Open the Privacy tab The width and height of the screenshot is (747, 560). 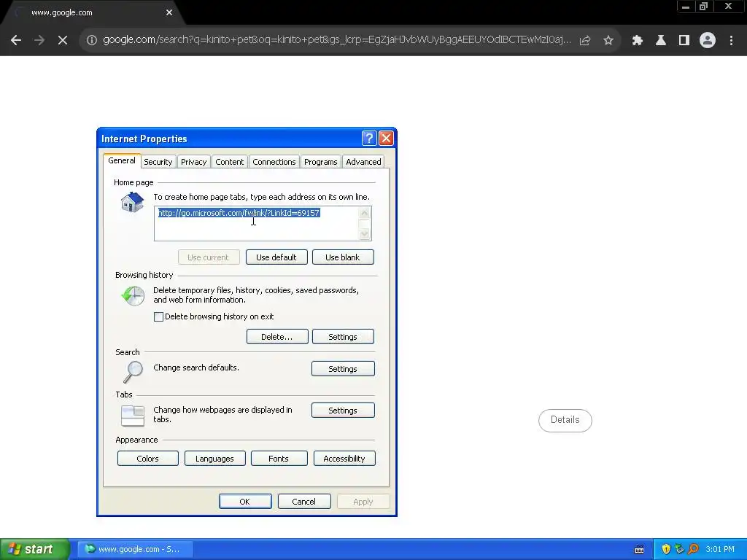point(194,162)
